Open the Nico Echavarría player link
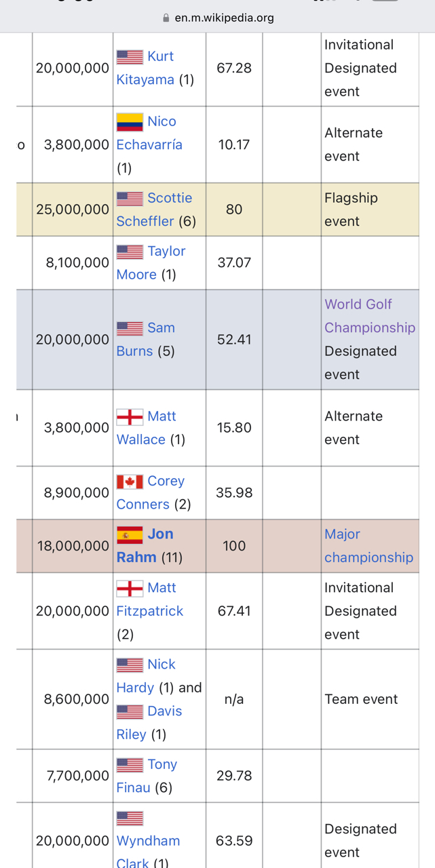 coord(149,133)
